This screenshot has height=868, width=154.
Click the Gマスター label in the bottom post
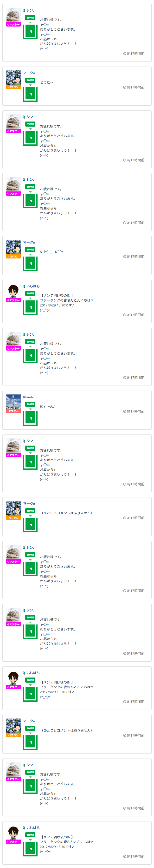[13, 842]
